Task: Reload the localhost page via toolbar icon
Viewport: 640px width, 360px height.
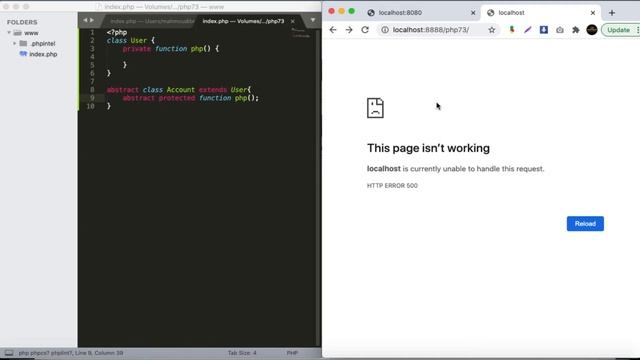Action: click(x=365, y=30)
